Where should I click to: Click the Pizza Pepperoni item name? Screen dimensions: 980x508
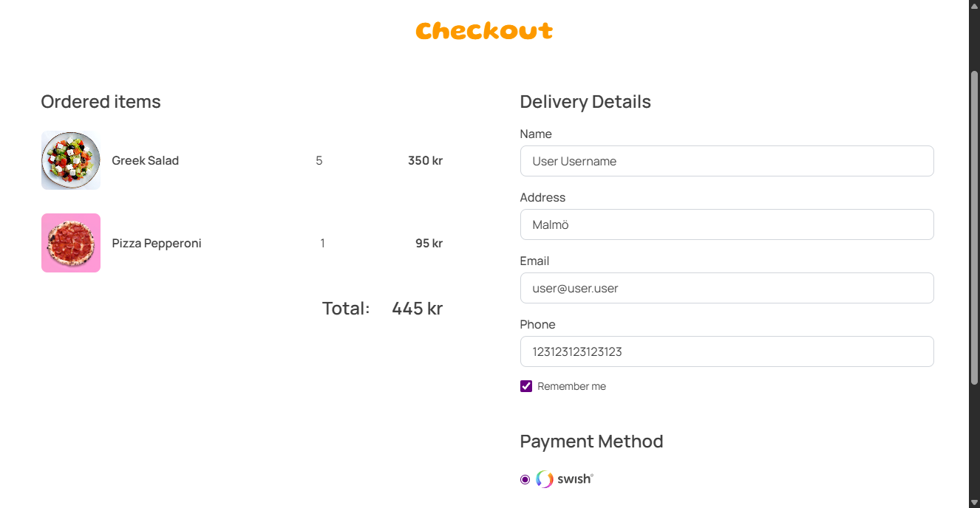click(x=157, y=243)
